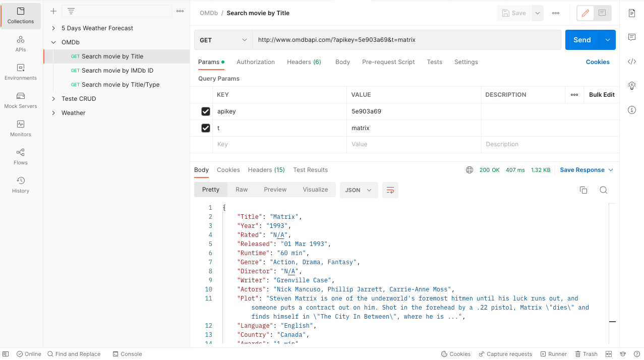Switch to request Headers (6) tab
This screenshot has height=360, width=644.
(x=304, y=62)
